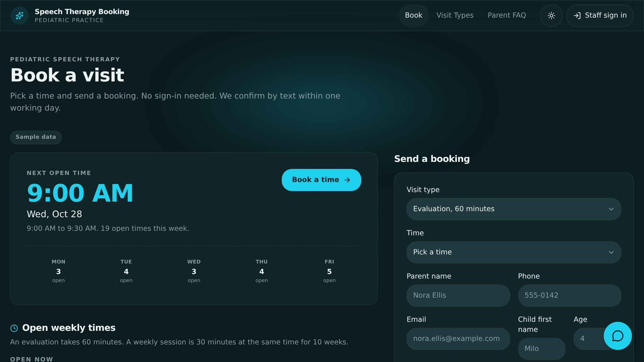Viewport: 644px width, 362px height.
Task: Click the Sample data badge
Action: click(x=36, y=137)
